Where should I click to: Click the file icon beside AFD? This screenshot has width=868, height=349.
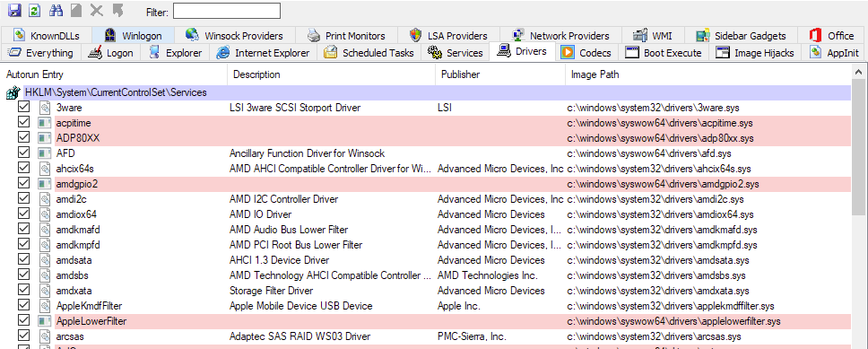pyautogui.click(x=44, y=153)
